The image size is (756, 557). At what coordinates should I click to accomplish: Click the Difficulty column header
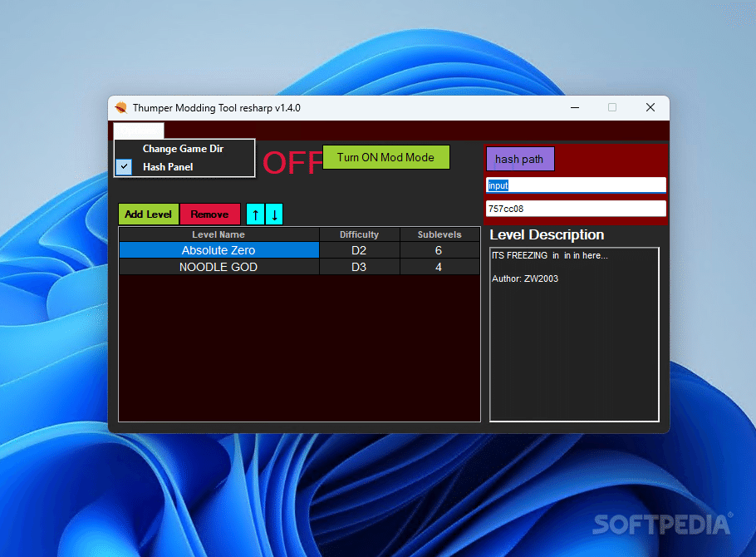[359, 234]
